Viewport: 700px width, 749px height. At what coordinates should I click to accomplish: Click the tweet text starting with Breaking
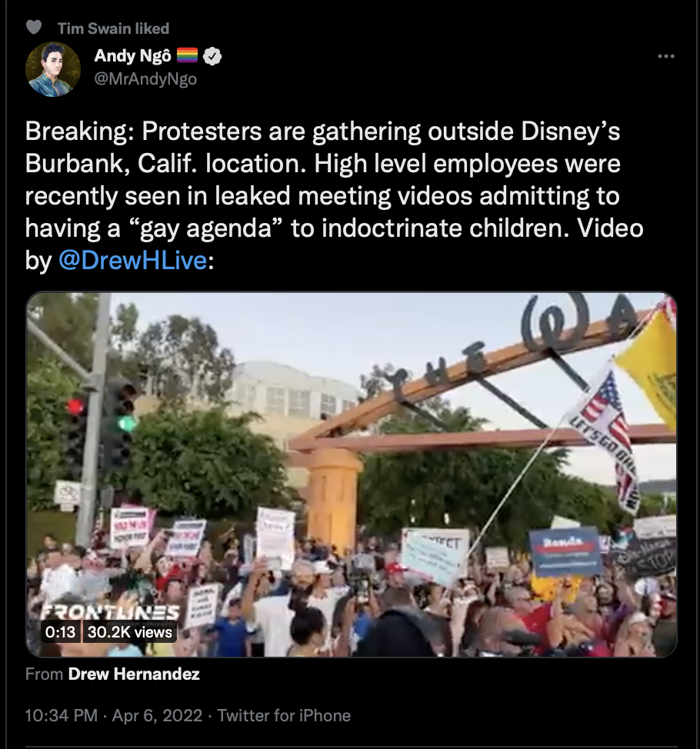(x=335, y=196)
